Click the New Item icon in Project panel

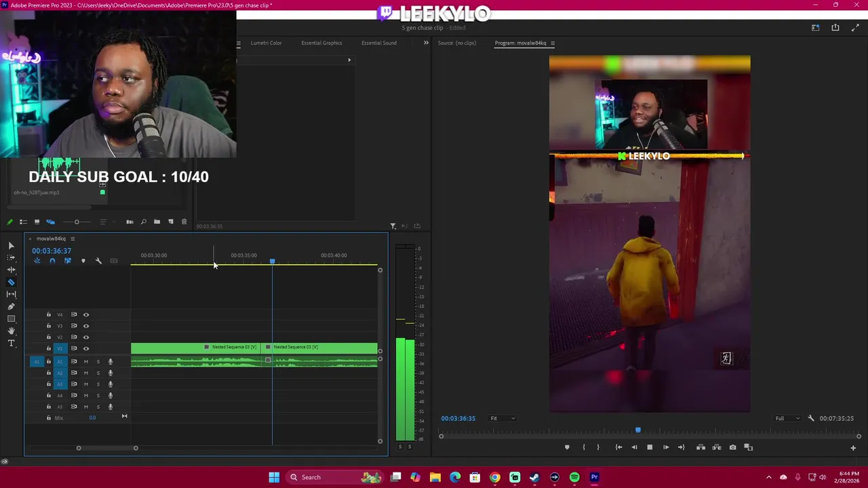(171, 222)
